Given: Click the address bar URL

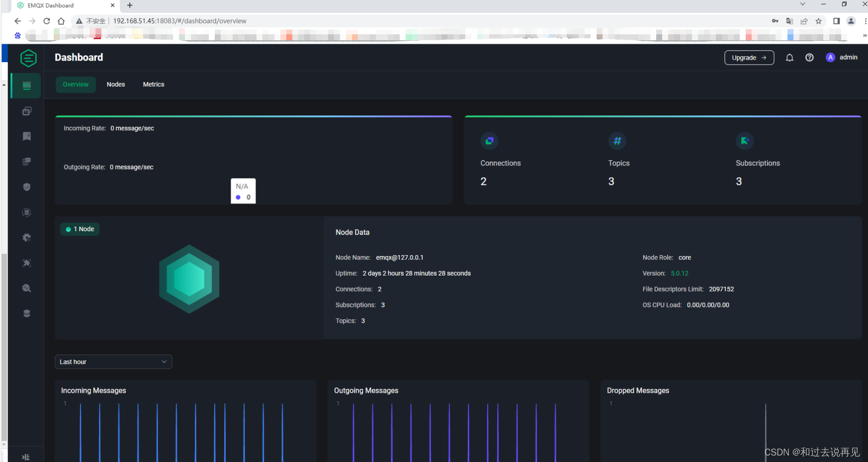Looking at the screenshot, I should 179,21.
